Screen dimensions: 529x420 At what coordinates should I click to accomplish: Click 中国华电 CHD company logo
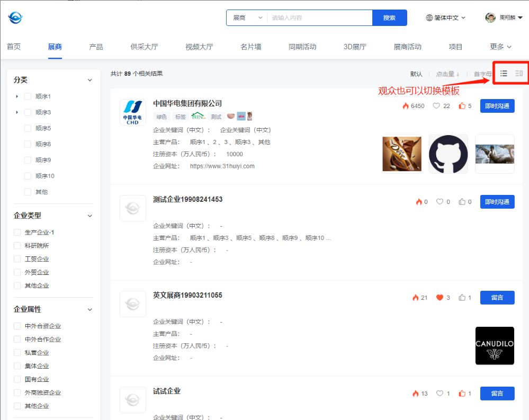(132, 112)
